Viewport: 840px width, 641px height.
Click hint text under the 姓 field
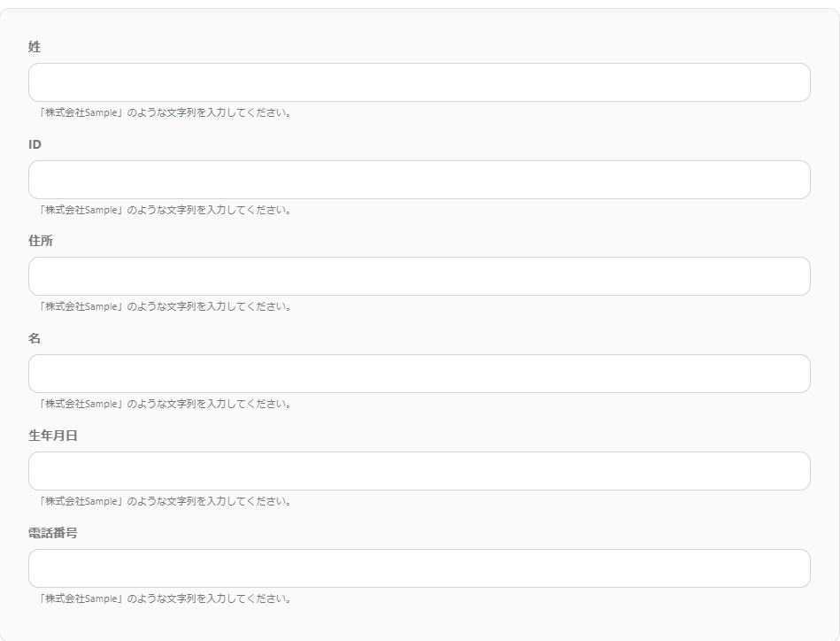pyautogui.click(x=166, y=112)
